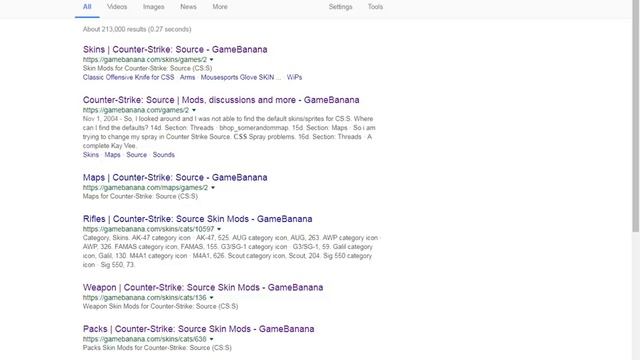Open the search Tools menu
640x360 pixels.
[x=375, y=7]
